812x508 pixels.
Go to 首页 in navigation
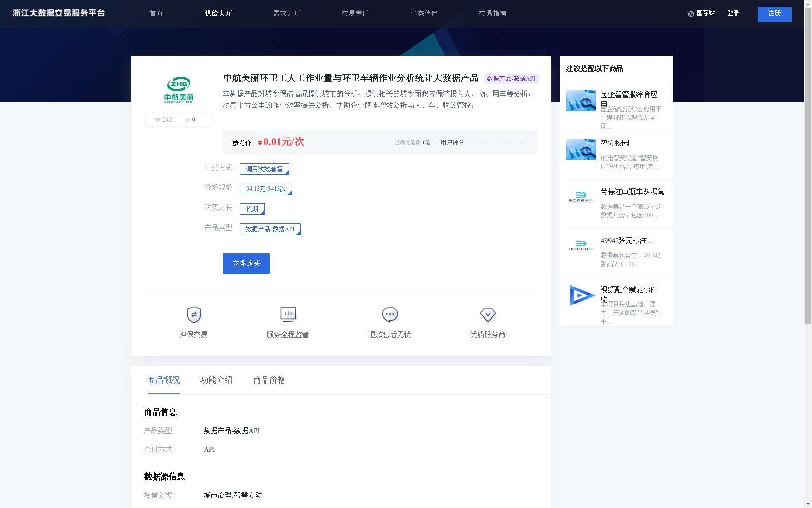click(x=156, y=14)
